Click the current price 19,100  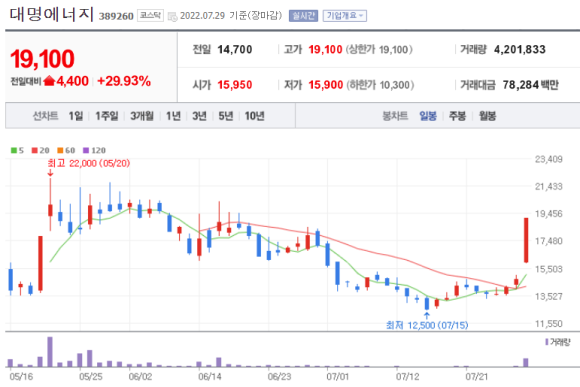click(x=42, y=59)
